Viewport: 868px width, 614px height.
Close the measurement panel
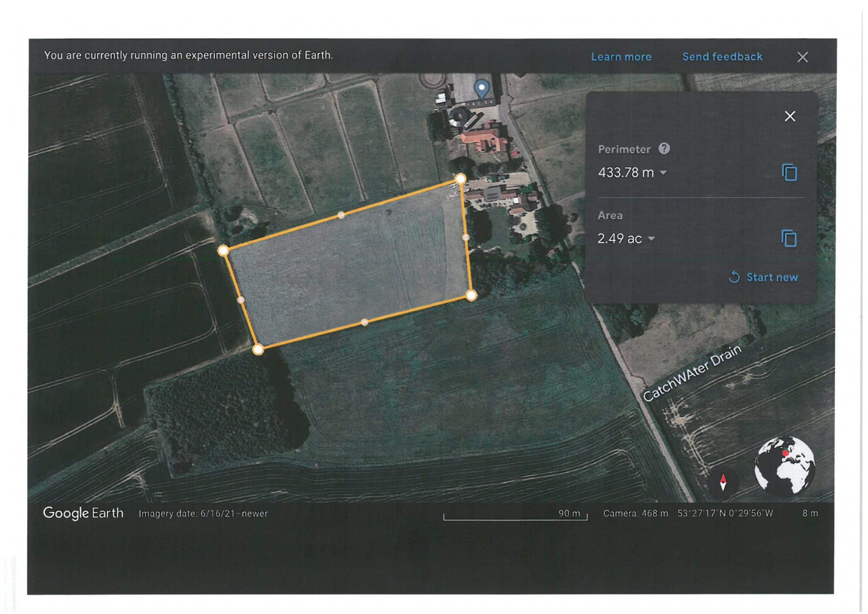coord(790,116)
